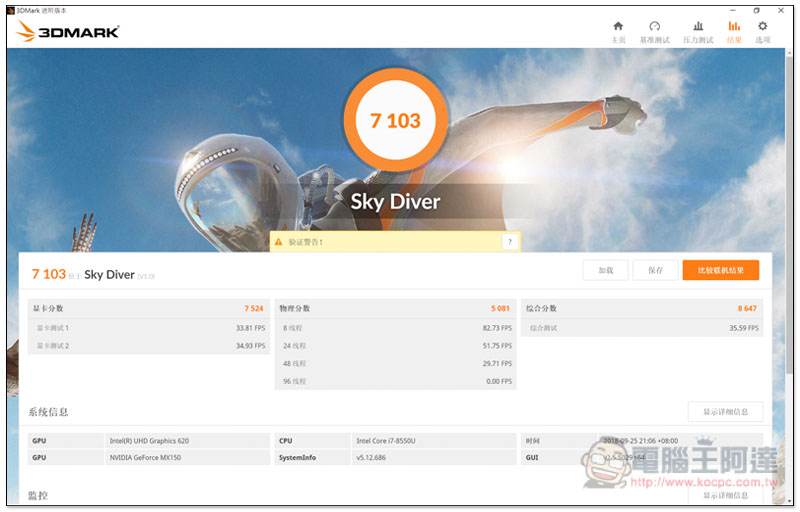Click the 51.75 FPS physics row
The width and height of the screenshot is (800, 512).
point(395,346)
